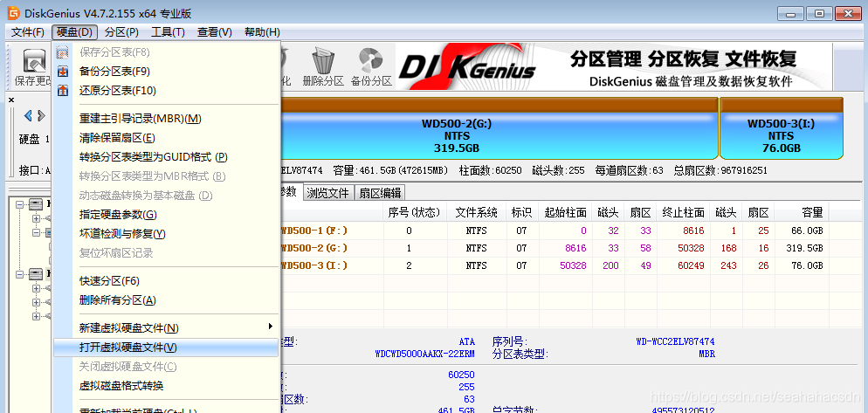
Task: Click the MBR partition table type value
Action: (x=707, y=354)
